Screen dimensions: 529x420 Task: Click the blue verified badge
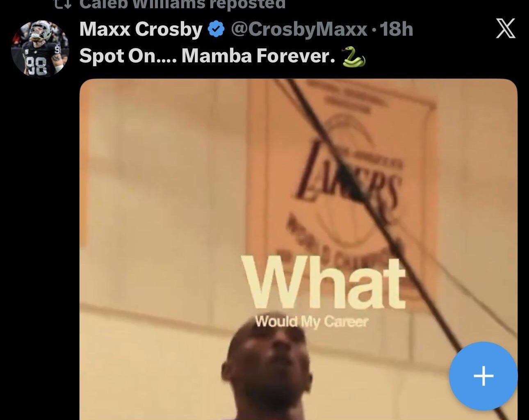pos(217,30)
